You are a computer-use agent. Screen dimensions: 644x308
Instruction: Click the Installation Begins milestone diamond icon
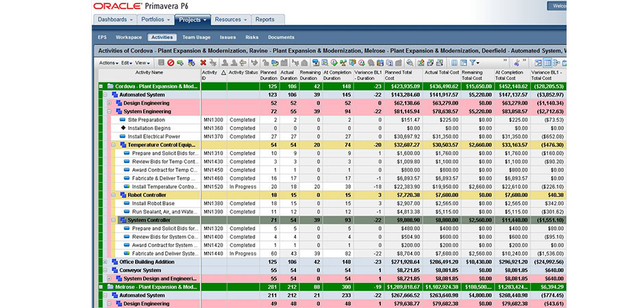123,128
